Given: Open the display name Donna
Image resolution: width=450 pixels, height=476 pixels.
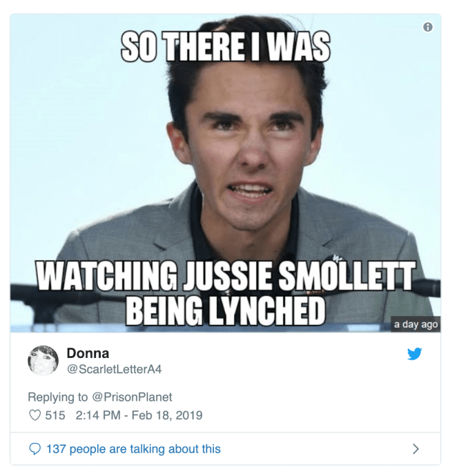Looking at the screenshot, I should (87, 353).
